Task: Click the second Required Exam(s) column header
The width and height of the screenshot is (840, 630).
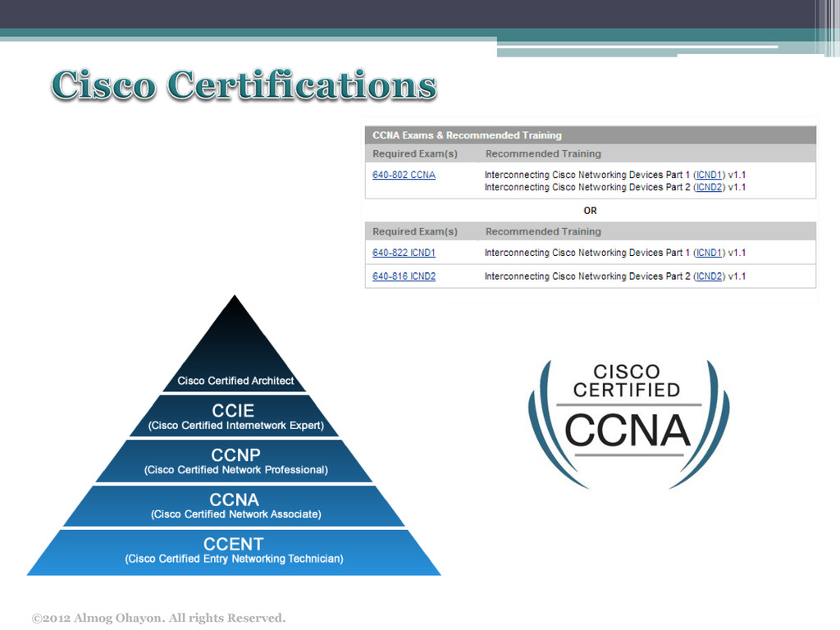Action: point(415,231)
